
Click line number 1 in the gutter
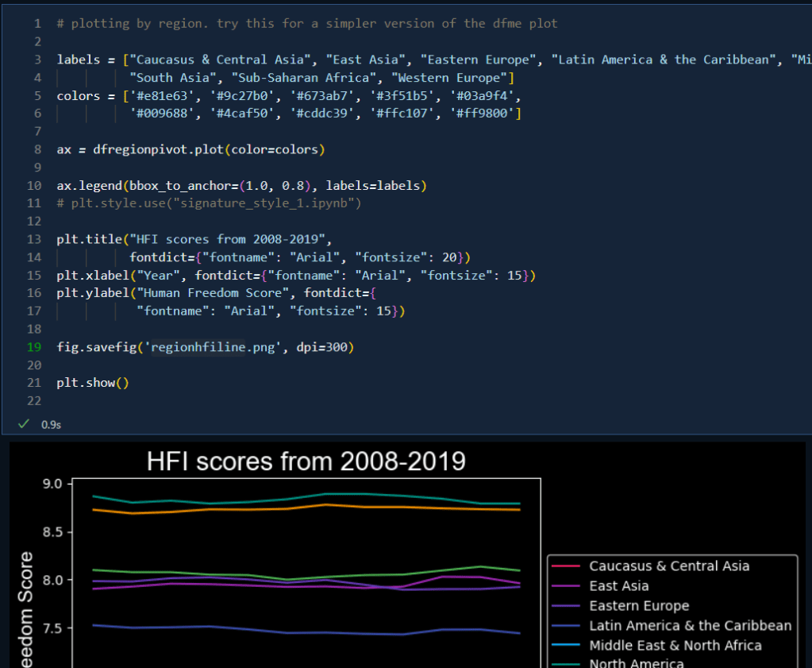click(x=37, y=23)
